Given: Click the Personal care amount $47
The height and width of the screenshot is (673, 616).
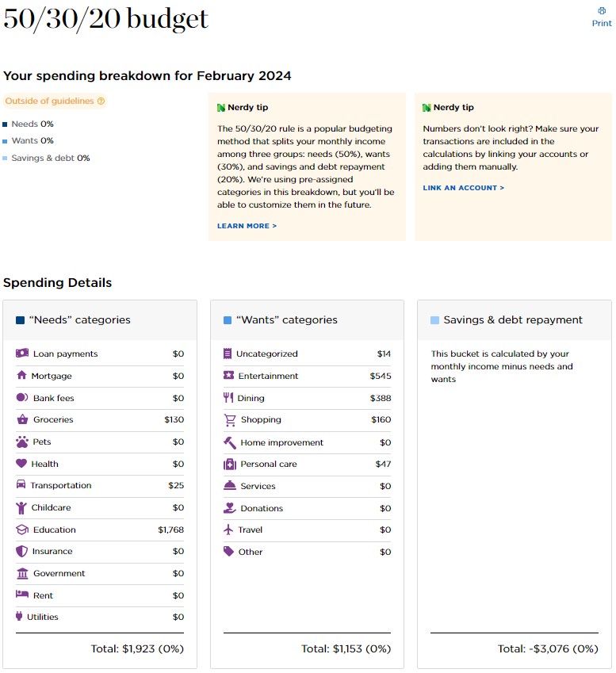Looking at the screenshot, I should 383,464.
